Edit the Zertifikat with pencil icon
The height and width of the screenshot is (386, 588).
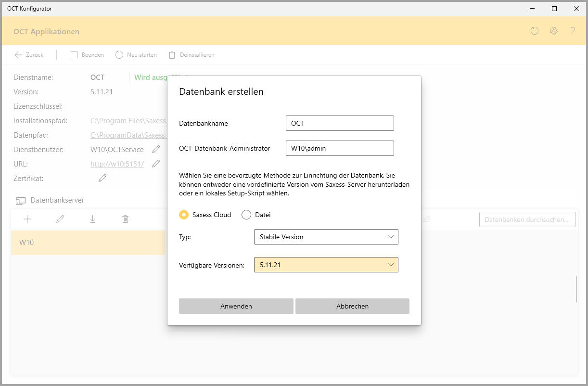102,179
